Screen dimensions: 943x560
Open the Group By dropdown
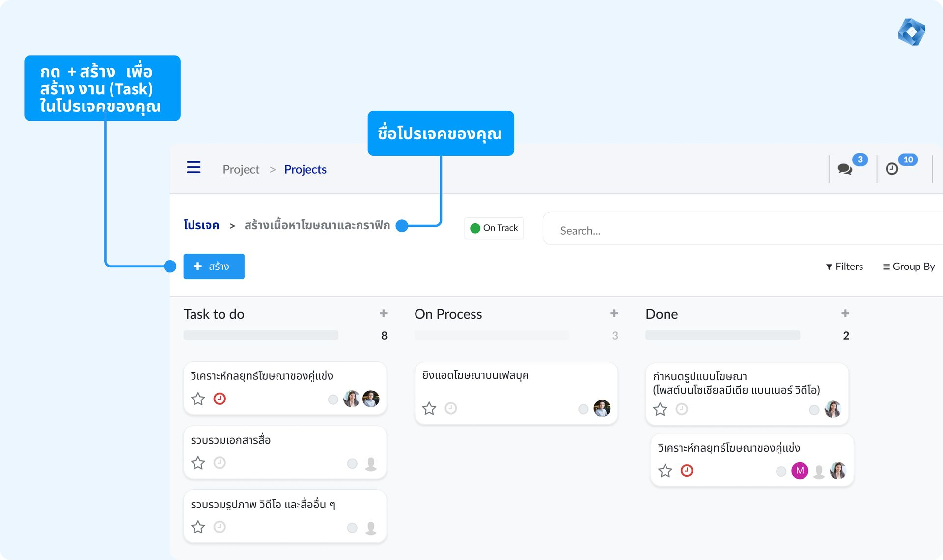(909, 267)
